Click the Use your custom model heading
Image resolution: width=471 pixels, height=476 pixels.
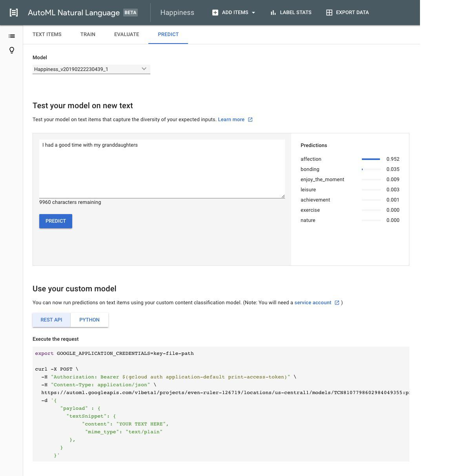click(x=75, y=289)
